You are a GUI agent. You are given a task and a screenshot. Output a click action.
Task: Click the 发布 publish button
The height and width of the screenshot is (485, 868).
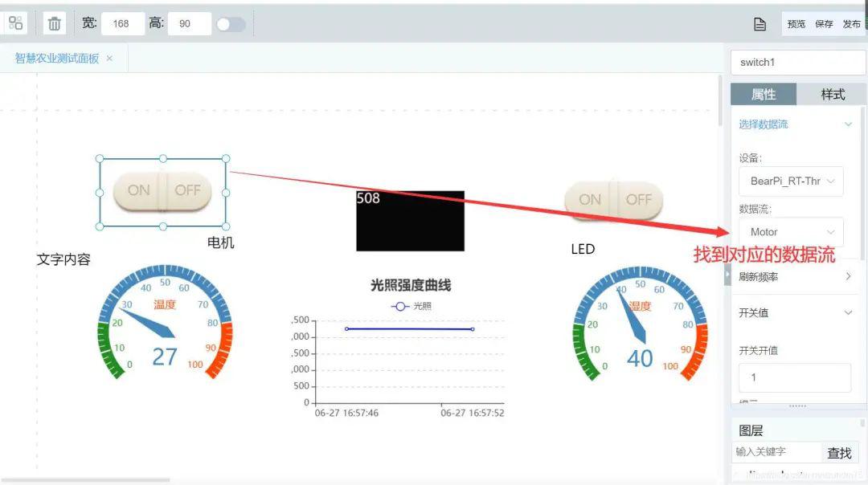(x=851, y=24)
